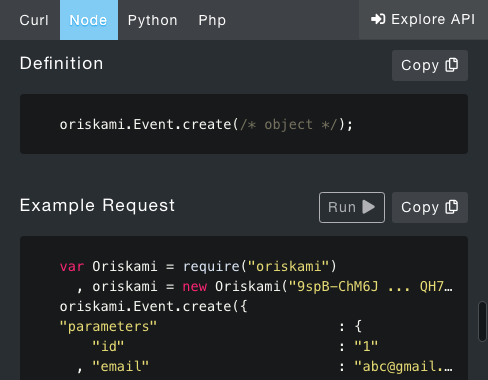Run the Example Request

352,207
